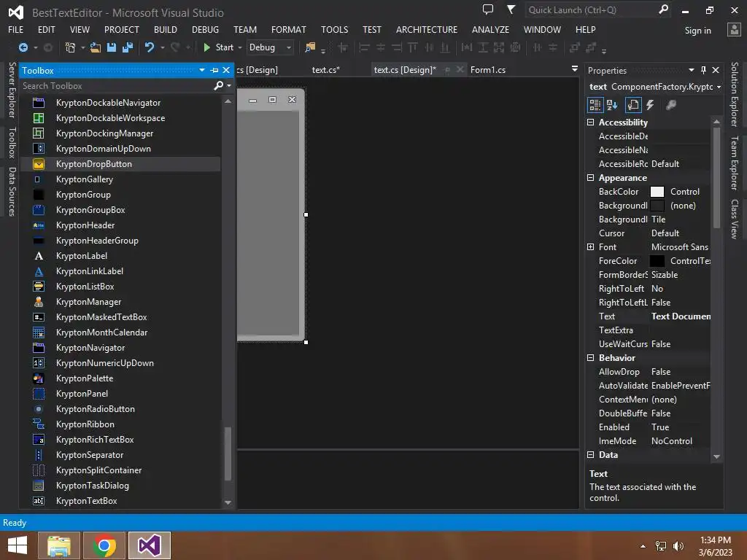Open the Toolbox search options dropdown
747x560 pixels.
point(229,86)
